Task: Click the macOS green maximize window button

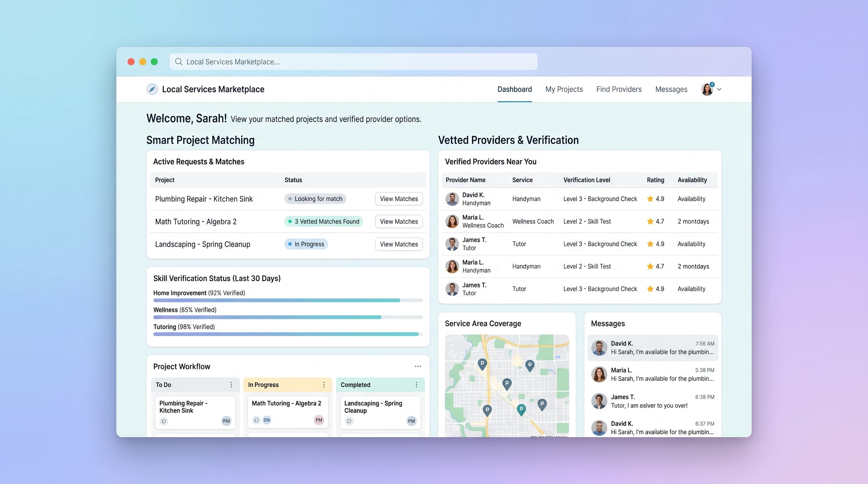Action: (154, 61)
